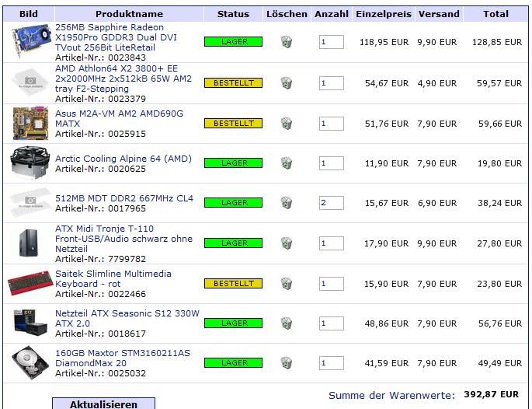Click LAGER badge for 160GB Maxtor
The image size is (532, 409).
pyautogui.click(x=234, y=363)
